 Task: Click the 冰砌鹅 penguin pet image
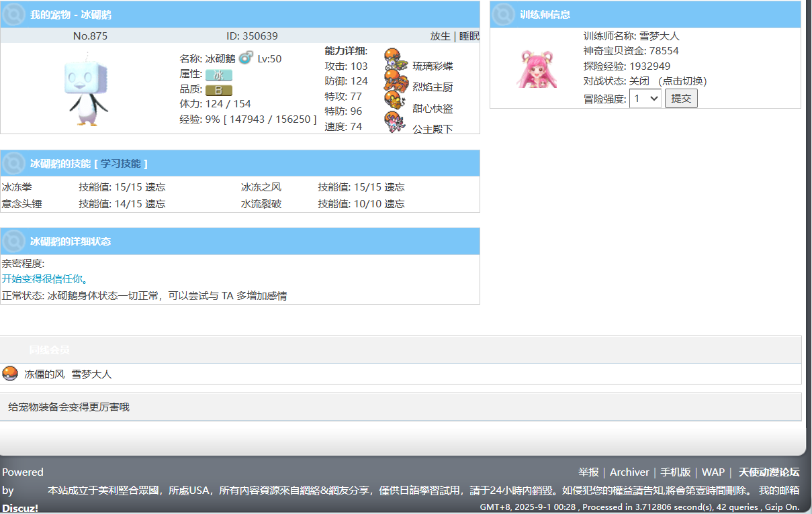(87, 89)
